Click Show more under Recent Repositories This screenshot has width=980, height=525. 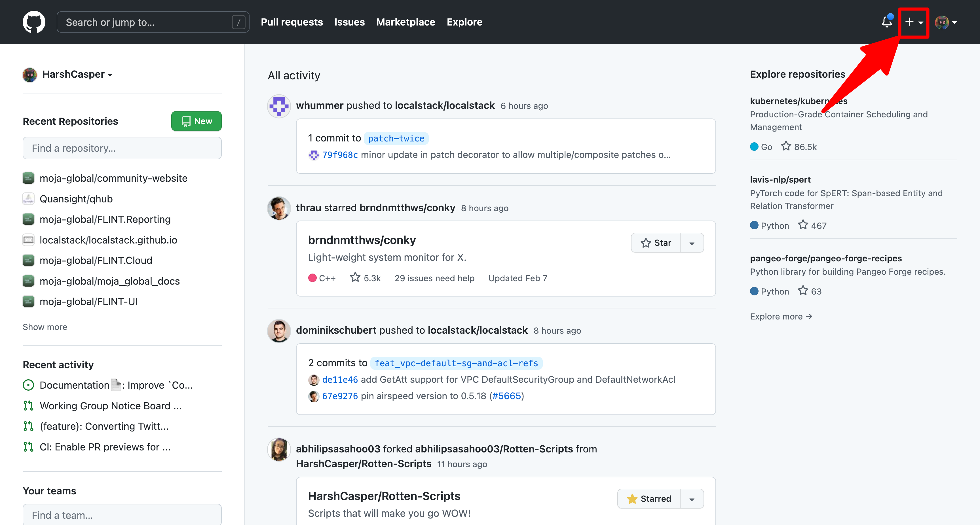pos(45,327)
